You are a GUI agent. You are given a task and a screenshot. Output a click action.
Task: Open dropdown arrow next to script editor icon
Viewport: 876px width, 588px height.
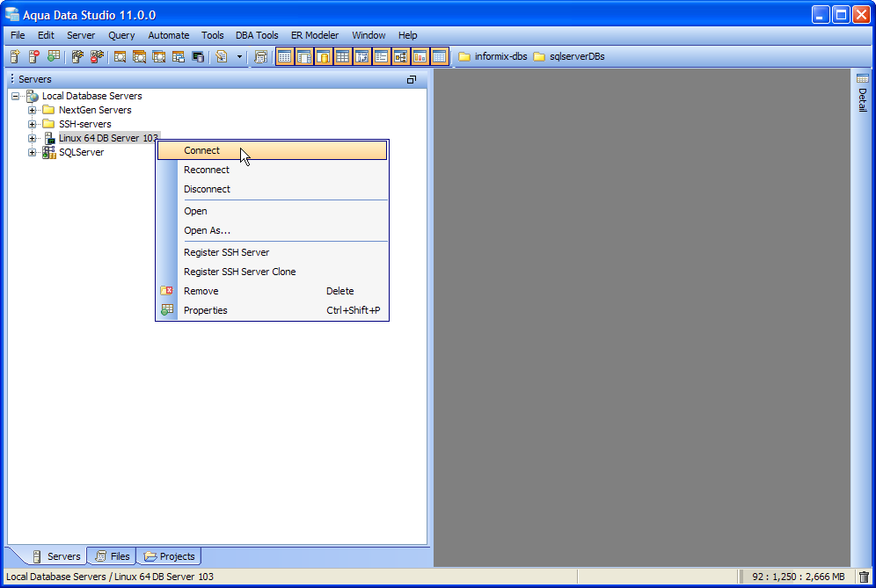click(240, 56)
